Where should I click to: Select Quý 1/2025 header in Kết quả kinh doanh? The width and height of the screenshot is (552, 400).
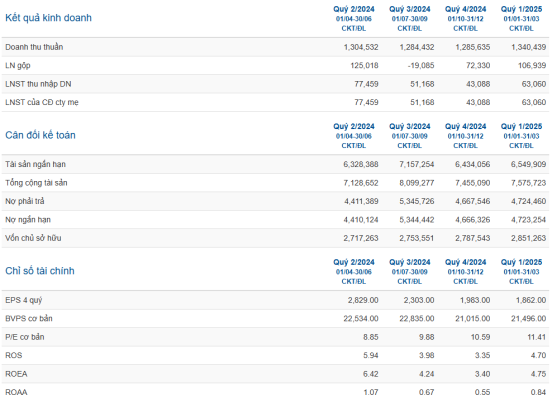pyautogui.click(x=521, y=9)
